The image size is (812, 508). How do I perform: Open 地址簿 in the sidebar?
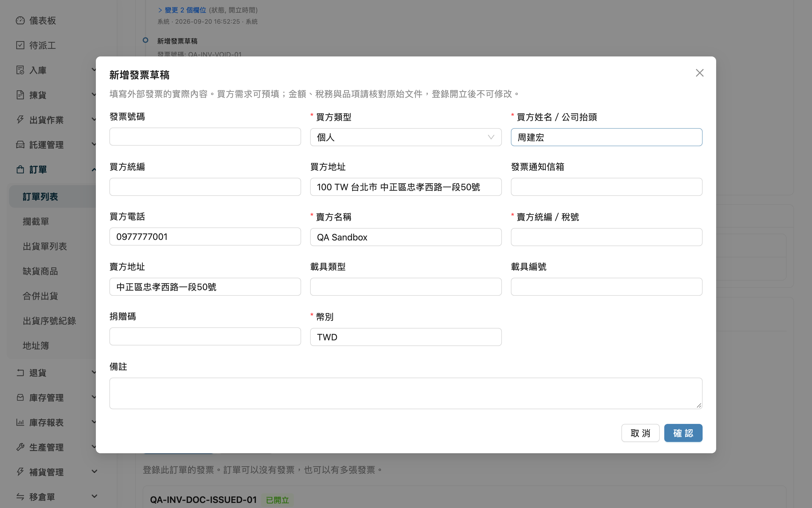tap(36, 346)
